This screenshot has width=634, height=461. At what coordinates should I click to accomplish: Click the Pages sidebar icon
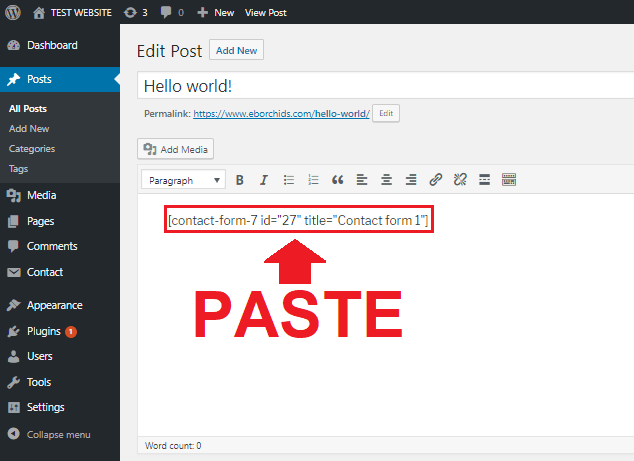tap(13, 221)
